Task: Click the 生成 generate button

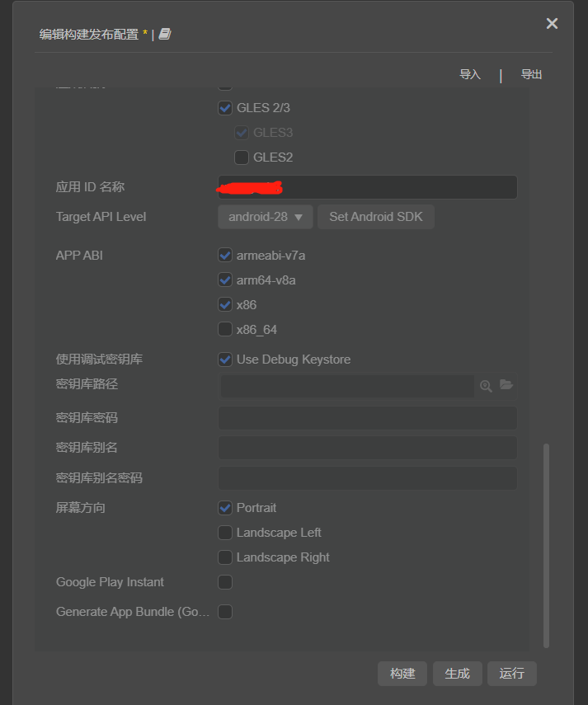Action: [x=457, y=674]
